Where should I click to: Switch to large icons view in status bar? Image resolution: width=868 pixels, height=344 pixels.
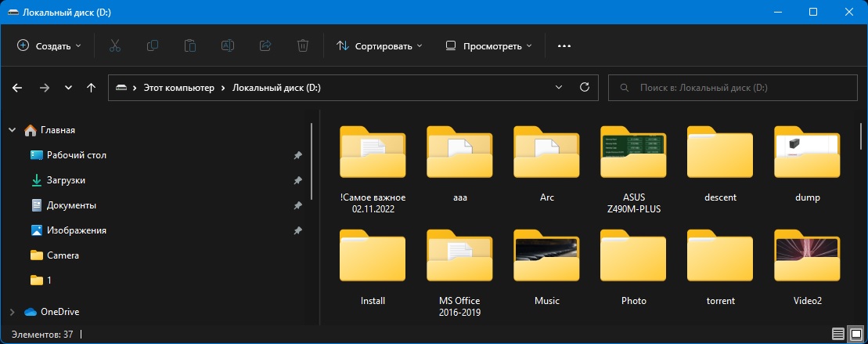point(855,334)
